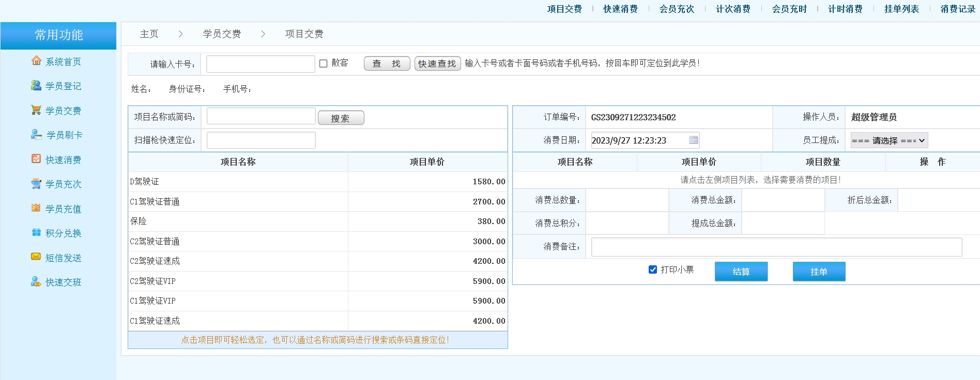Click the 快速交班 user icon
Image resolution: width=980 pixels, height=380 pixels.
point(36,281)
